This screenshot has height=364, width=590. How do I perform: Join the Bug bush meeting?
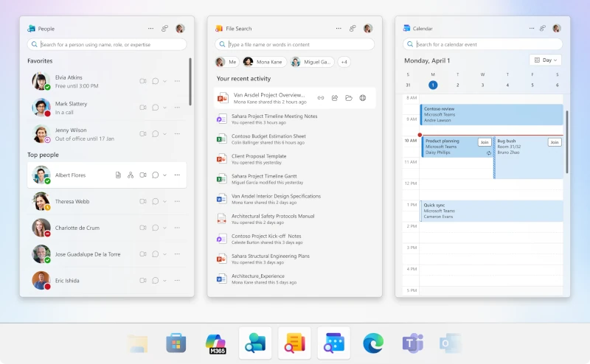pos(554,142)
